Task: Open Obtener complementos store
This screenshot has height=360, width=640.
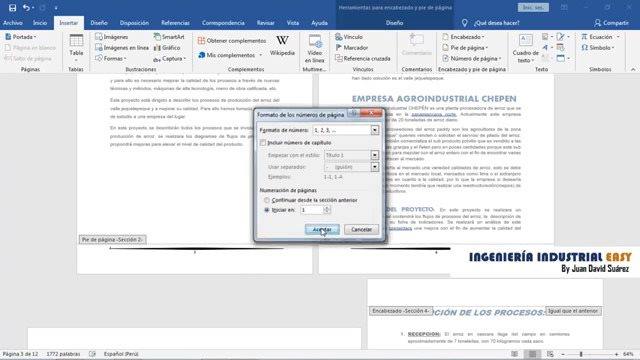Action: (232, 41)
